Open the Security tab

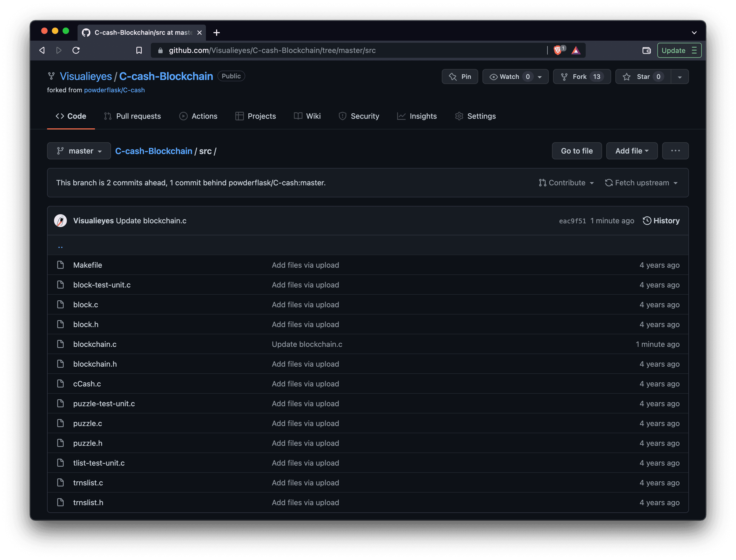click(359, 116)
